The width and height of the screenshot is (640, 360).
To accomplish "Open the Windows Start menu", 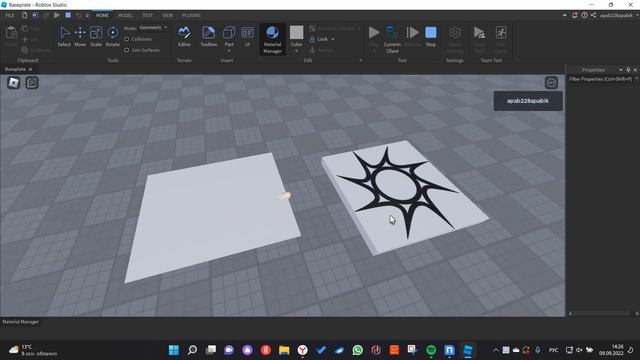I will 174,350.
